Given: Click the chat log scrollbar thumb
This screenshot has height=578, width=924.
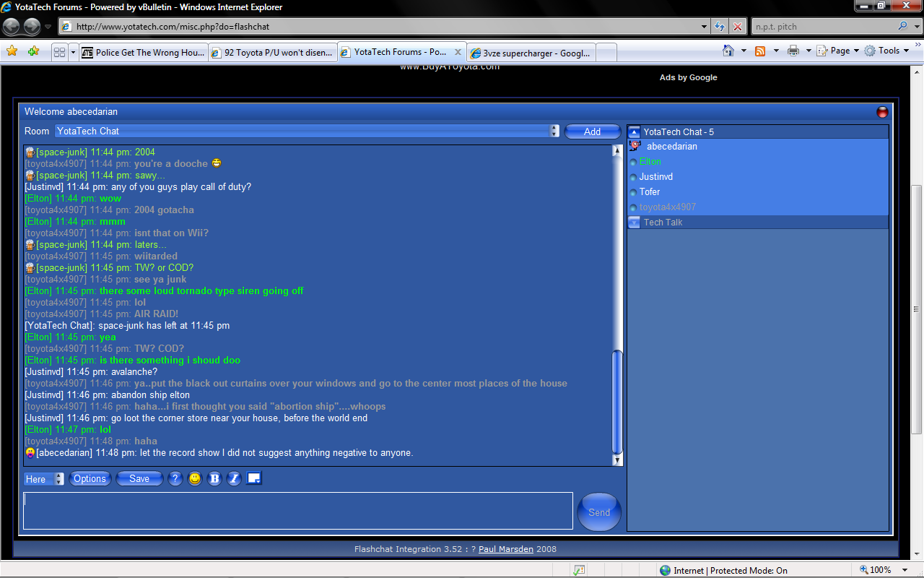Looking at the screenshot, I should [617, 402].
